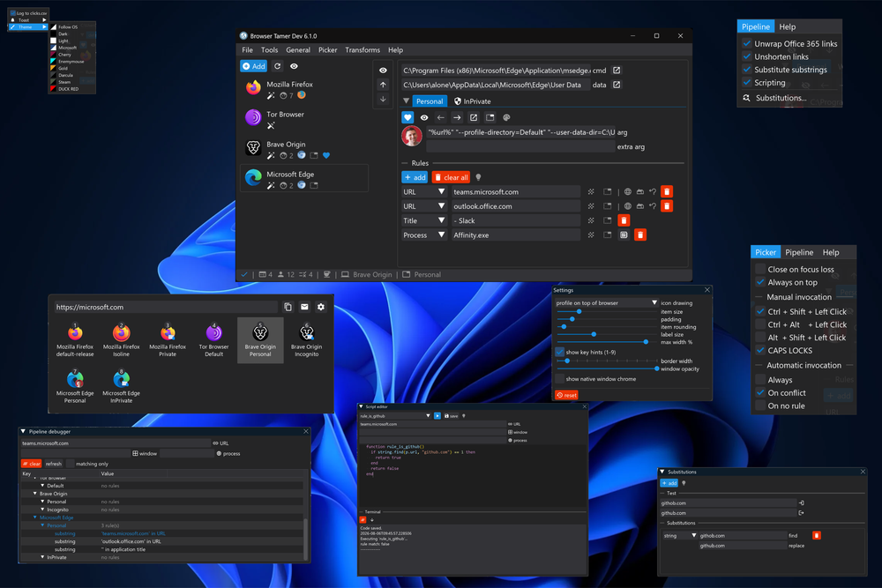Toggle Unwrap Office 365 links
This screenshot has width=882, height=588.
pyautogui.click(x=747, y=43)
